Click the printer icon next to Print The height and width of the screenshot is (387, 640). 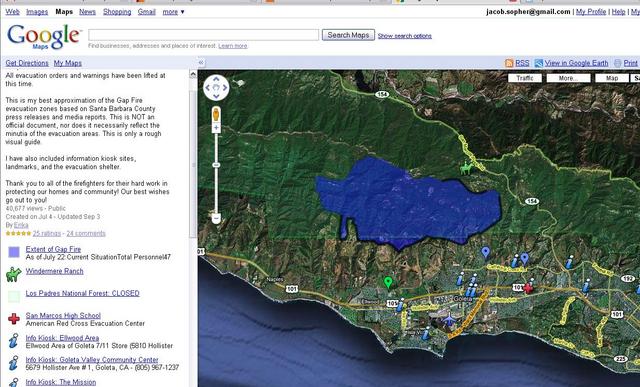coord(618,63)
